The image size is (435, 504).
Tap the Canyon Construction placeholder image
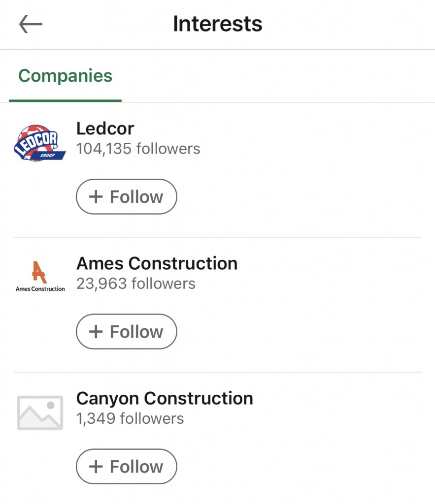click(40, 412)
